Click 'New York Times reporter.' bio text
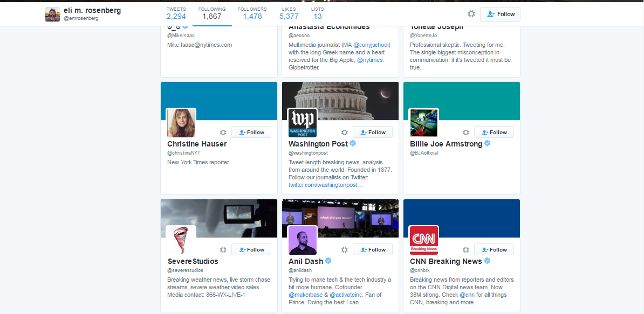The height and width of the screenshot is (314, 644). [x=199, y=162]
